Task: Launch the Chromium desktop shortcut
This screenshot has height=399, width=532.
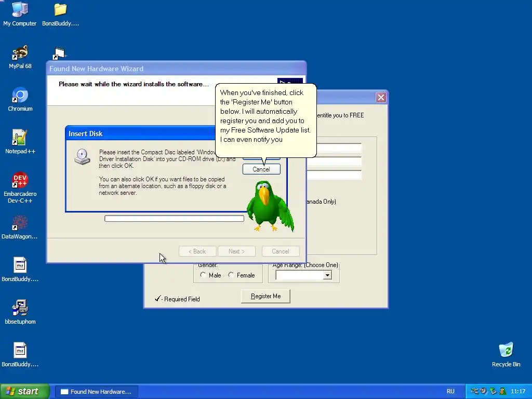Action: (20, 99)
